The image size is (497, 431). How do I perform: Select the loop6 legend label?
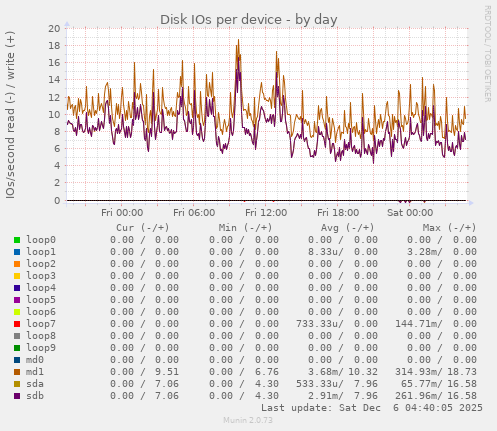41,312
